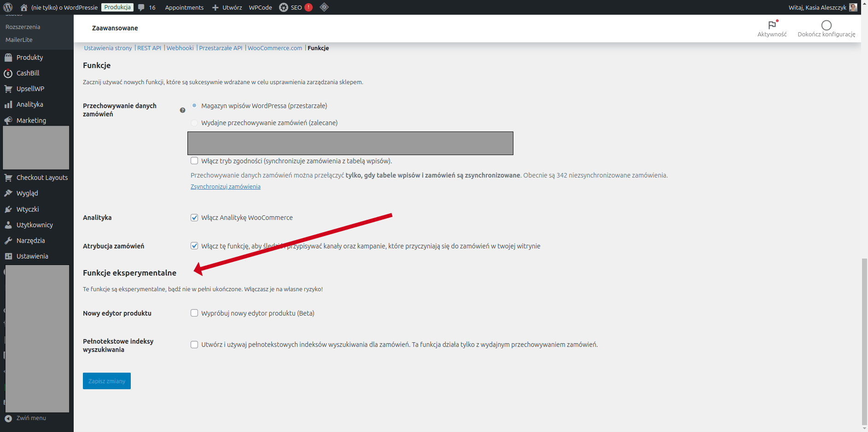Click the page's vertical scrollbar thumb
Image resolution: width=868 pixels, height=432 pixels.
pos(864,340)
